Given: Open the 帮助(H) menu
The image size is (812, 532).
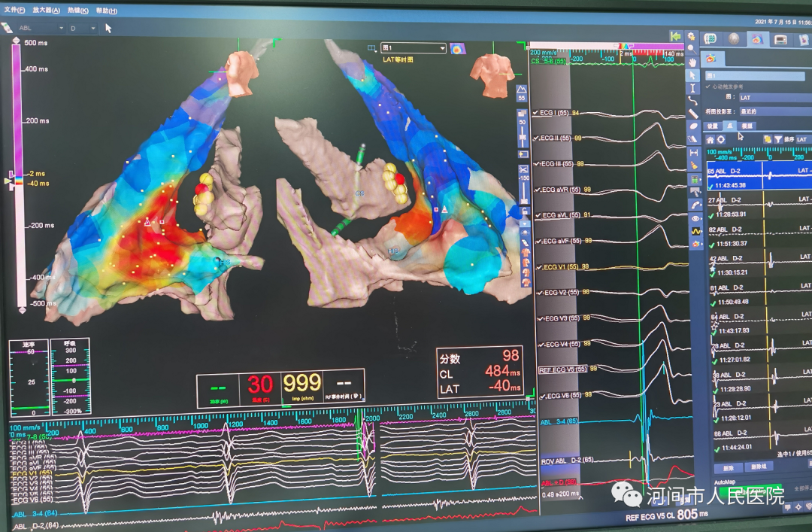Looking at the screenshot, I should point(107,11).
